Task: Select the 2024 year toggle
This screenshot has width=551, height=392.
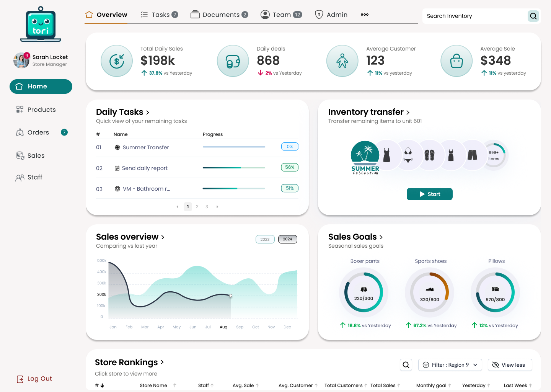Action: coord(287,239)
